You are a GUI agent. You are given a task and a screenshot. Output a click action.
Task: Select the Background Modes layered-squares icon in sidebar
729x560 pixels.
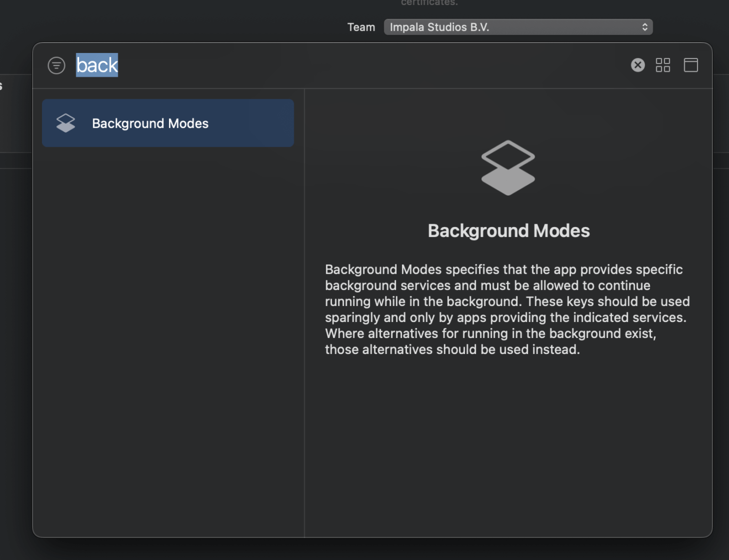coord(66,123)
